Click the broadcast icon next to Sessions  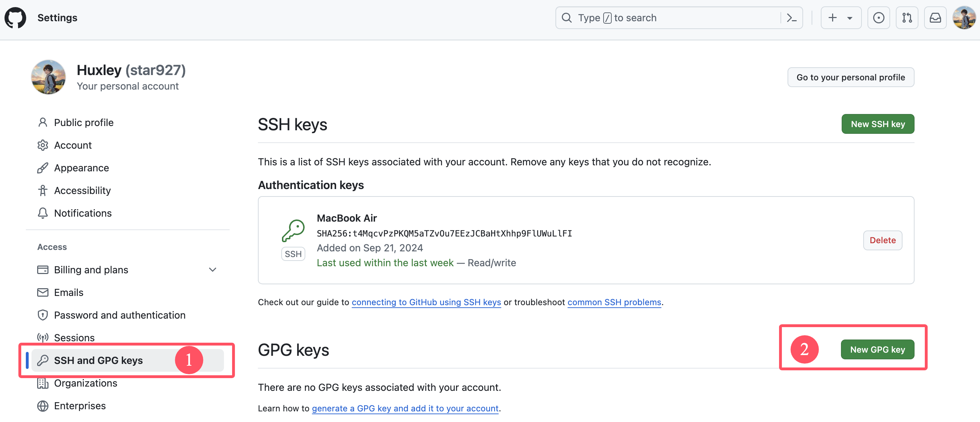pyautogui.click(x=42, y=337)
